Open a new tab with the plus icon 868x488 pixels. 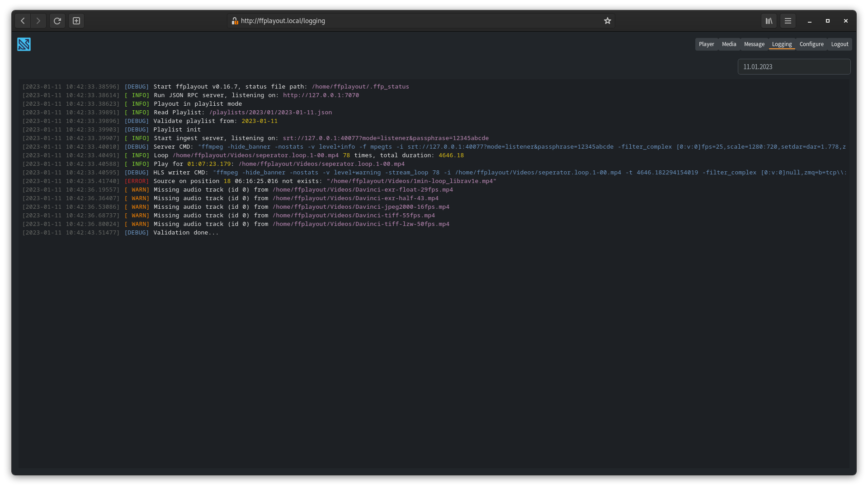(x=76, y=21)
